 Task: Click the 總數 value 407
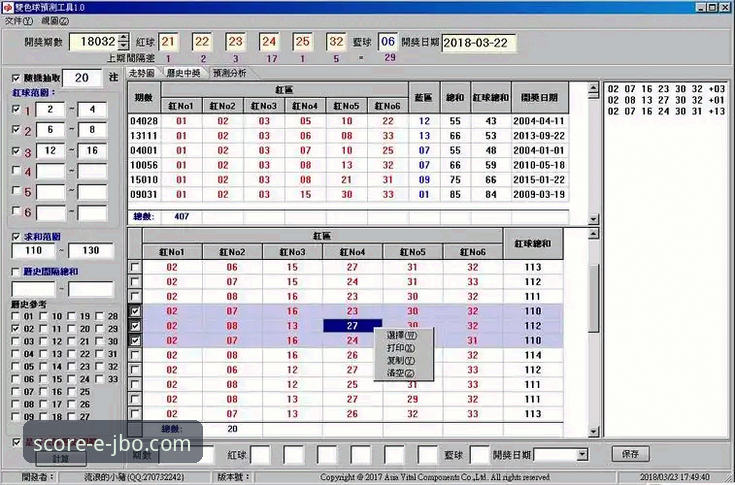tap(181, 216)
